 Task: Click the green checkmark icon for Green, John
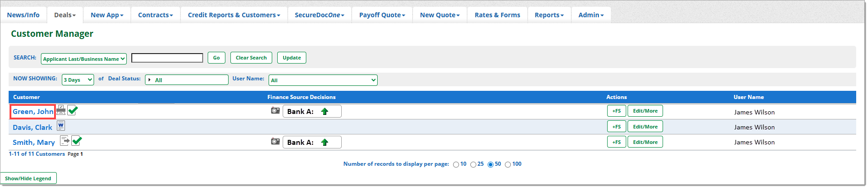(x=73, y=110)
